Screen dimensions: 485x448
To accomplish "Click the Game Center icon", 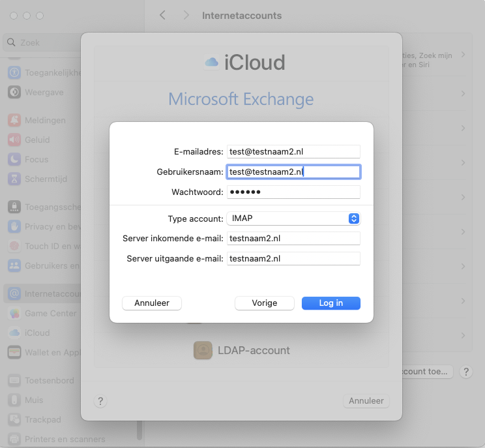I will point(14,314).
